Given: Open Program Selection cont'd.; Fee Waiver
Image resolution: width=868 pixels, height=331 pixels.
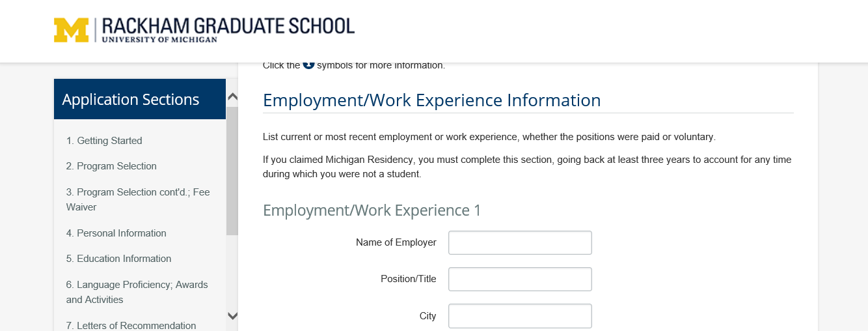Looking at the screenshot, I should [x=138, y=199].
